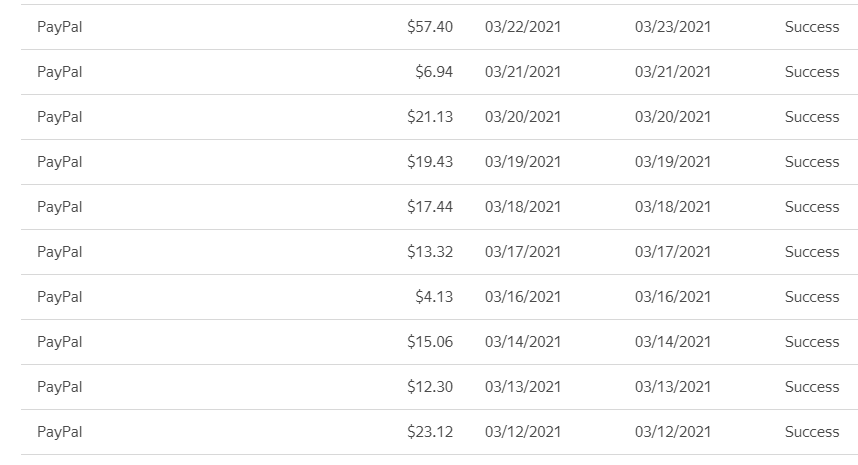Click PayPal in the $4.13 row

59,297
